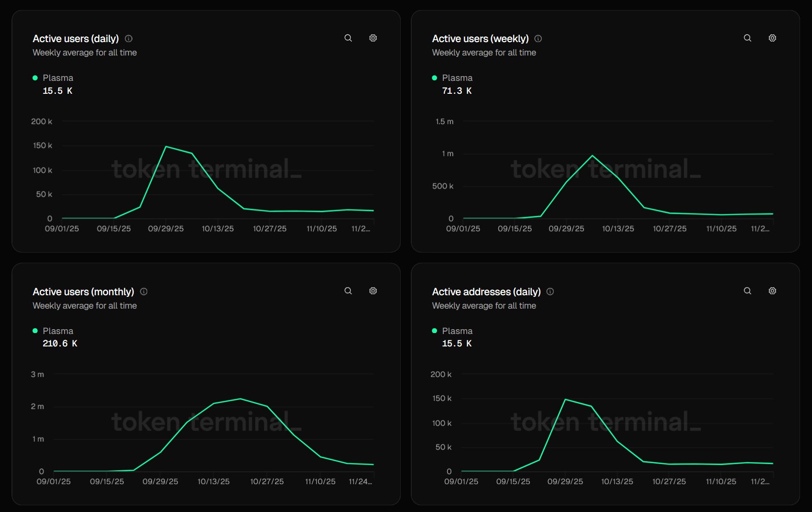Click info icon beside Active users (daily) title
The image size is (812, 512).
coord(129,39)
